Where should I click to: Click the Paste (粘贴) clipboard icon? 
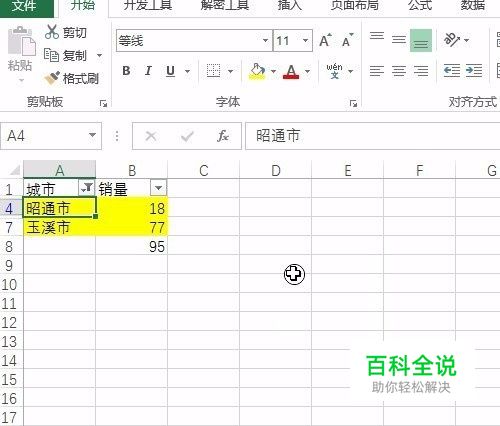(21, 41)
